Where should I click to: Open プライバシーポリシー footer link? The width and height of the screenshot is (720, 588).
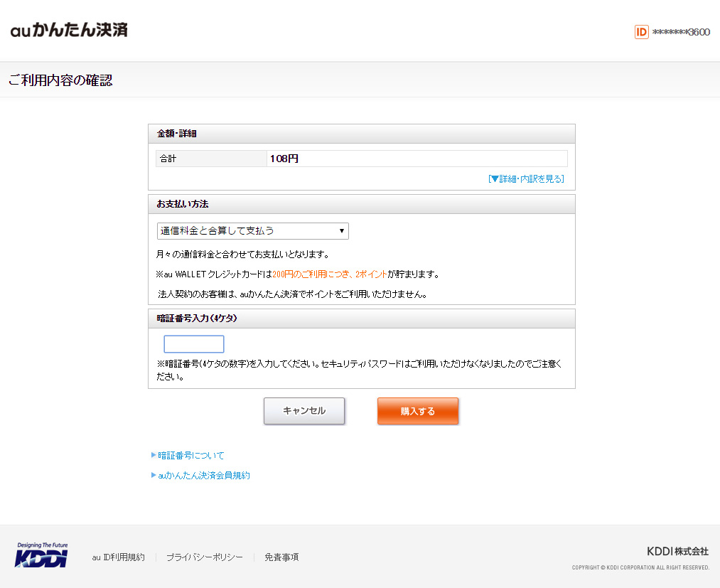204,557
